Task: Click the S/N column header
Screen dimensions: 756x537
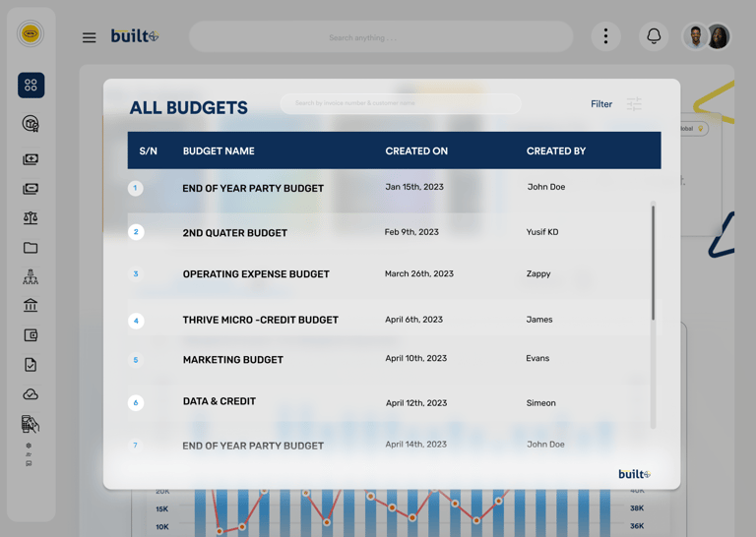Action: (148, 151)
